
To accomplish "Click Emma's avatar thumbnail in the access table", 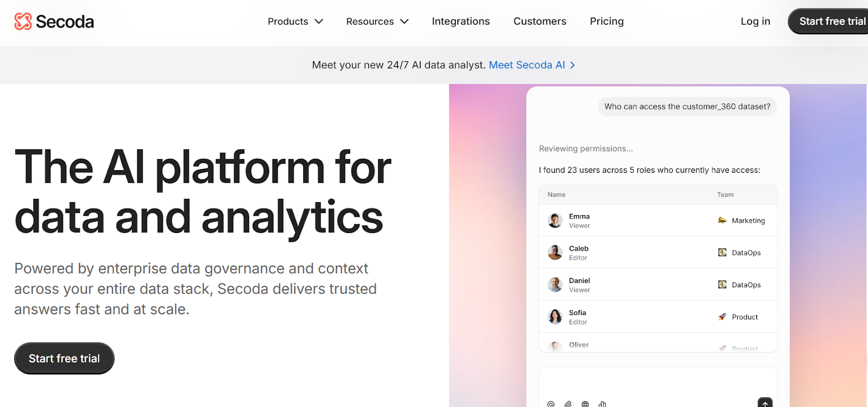I will (554, 220).
